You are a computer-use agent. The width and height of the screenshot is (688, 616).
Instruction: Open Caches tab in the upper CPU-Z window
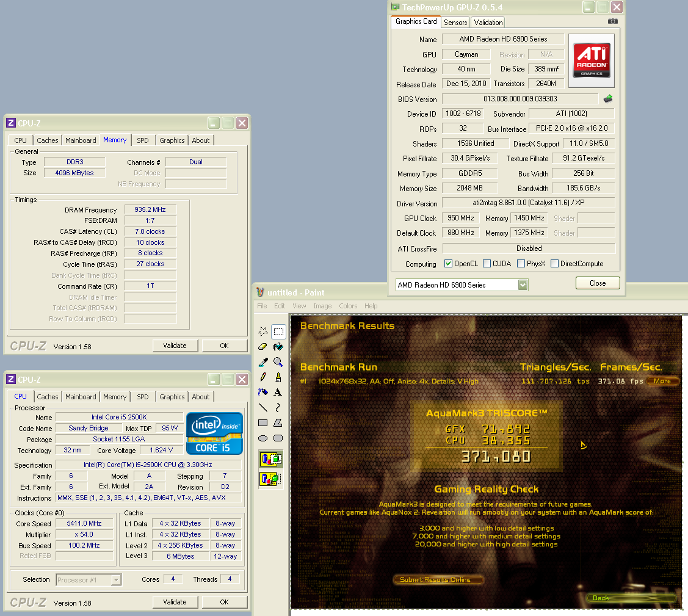click(x=48, y=140)
